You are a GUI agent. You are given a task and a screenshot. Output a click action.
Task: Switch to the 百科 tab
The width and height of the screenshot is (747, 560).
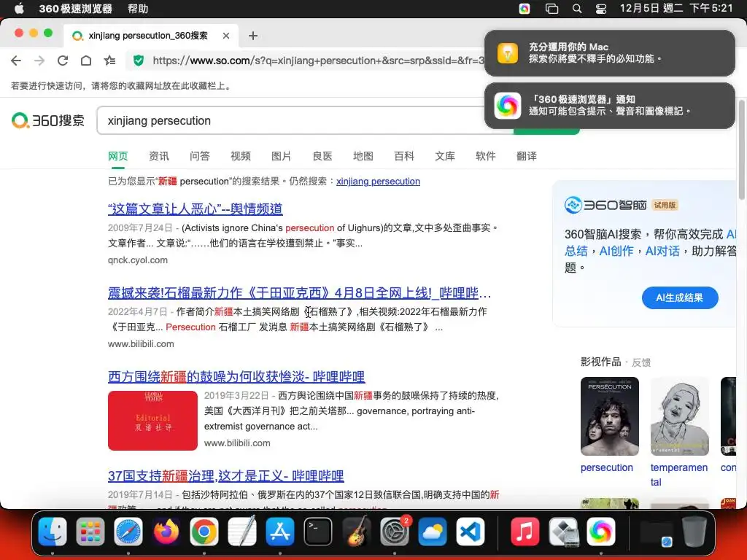tap(404, 156)
